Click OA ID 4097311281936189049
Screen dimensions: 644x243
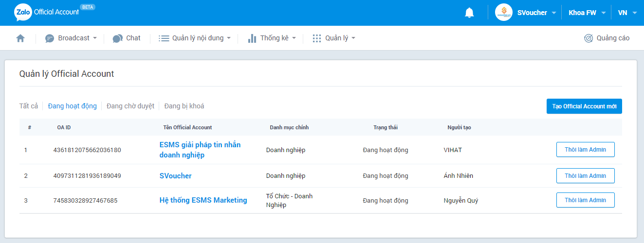[x=87, y=176]
